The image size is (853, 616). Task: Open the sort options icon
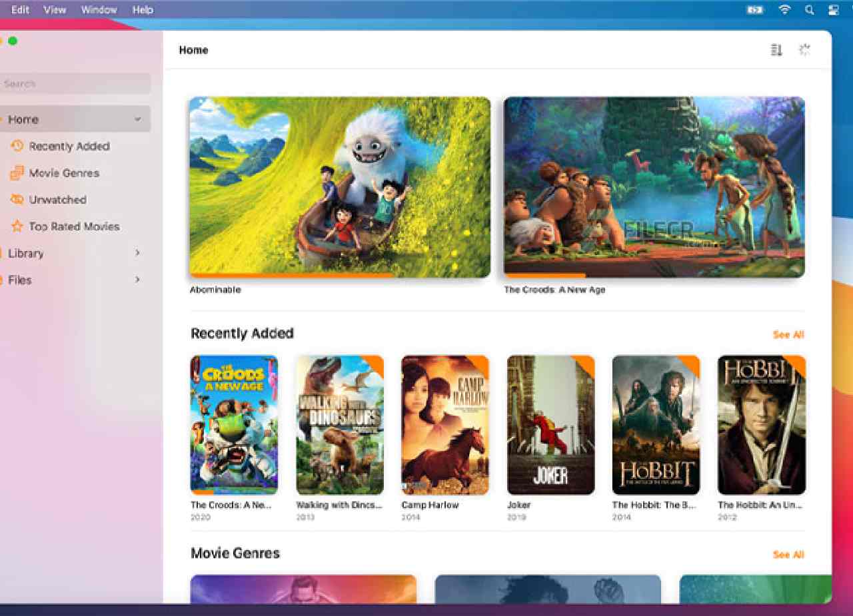(776, 50)
